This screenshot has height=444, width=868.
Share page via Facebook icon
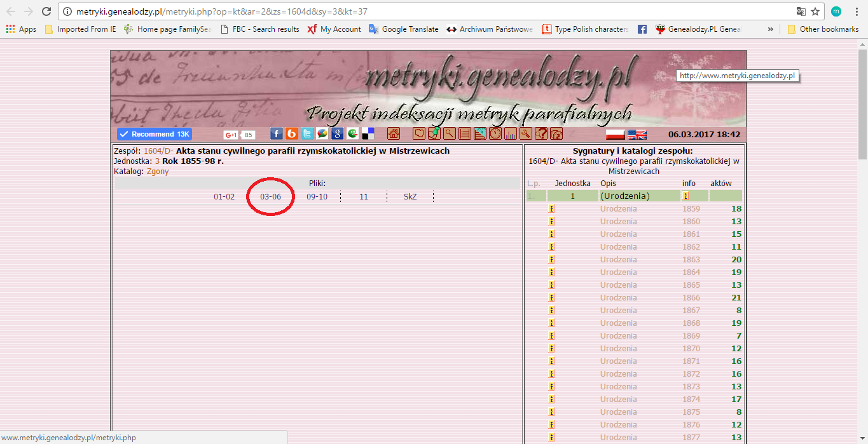point(276,133)
